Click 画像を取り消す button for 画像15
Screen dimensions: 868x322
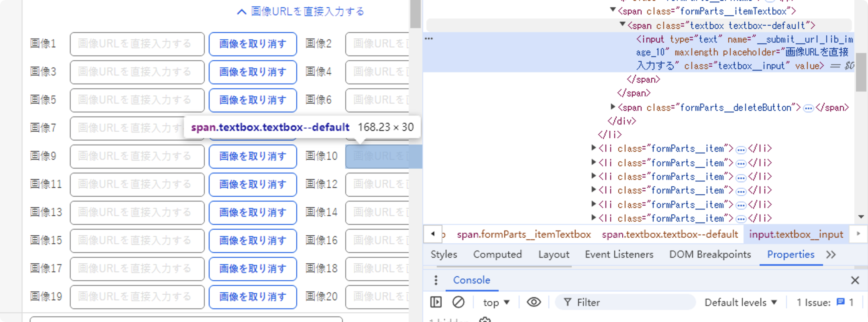tap(253, 240)
